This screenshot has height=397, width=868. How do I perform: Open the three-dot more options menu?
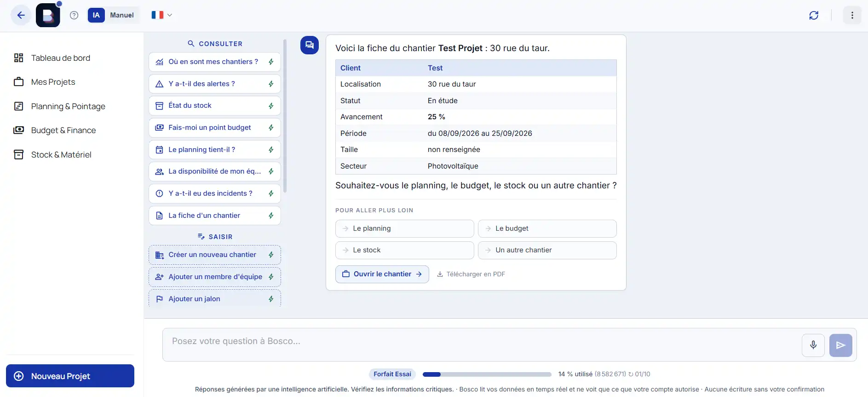[x=852, y=15]
